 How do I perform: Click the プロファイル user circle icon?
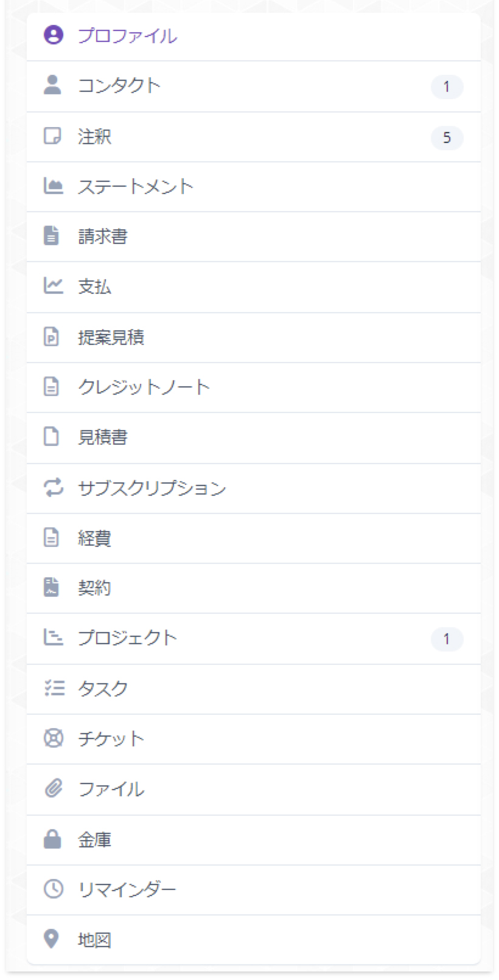53,35
